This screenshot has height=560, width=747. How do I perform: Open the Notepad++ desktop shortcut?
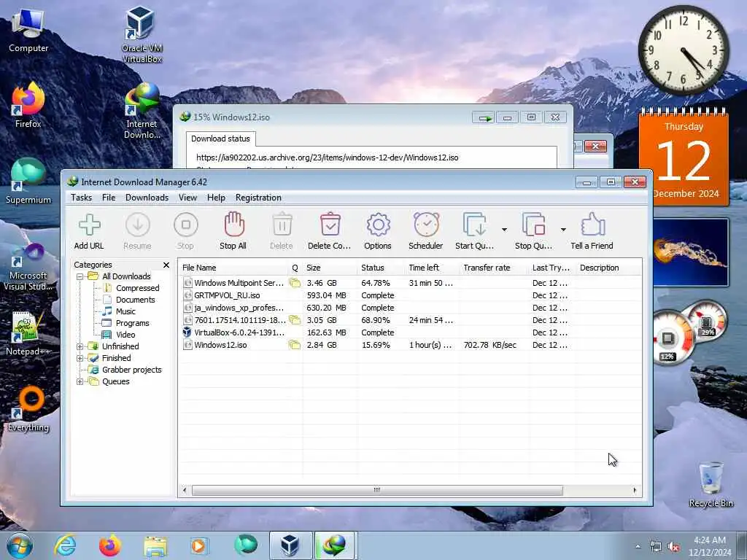28,333
